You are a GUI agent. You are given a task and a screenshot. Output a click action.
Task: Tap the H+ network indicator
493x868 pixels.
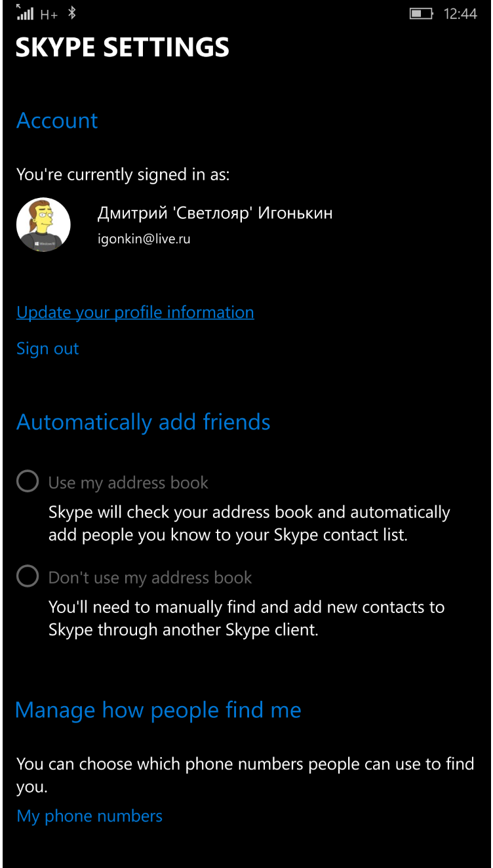click(49, 14)
